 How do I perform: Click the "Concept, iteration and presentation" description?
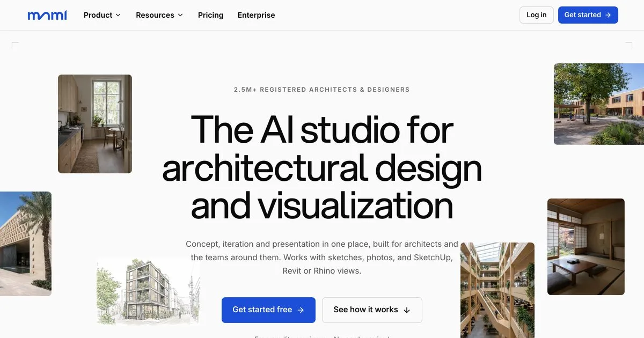(322, 258)
